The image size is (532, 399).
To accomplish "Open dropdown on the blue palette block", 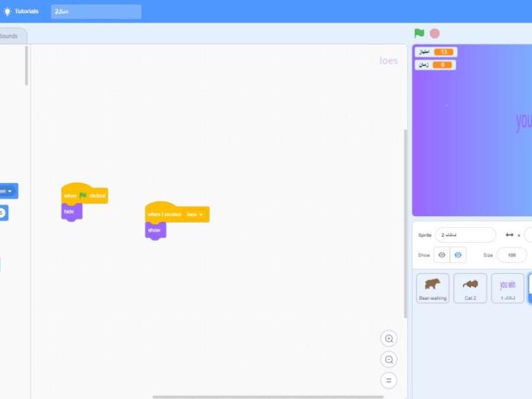I will [9, 191].
